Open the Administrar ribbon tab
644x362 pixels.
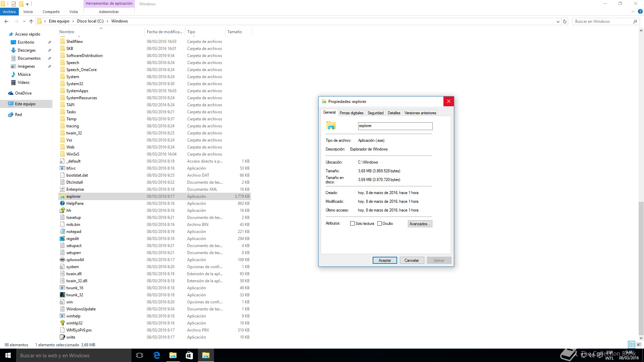tap(109, 12)
